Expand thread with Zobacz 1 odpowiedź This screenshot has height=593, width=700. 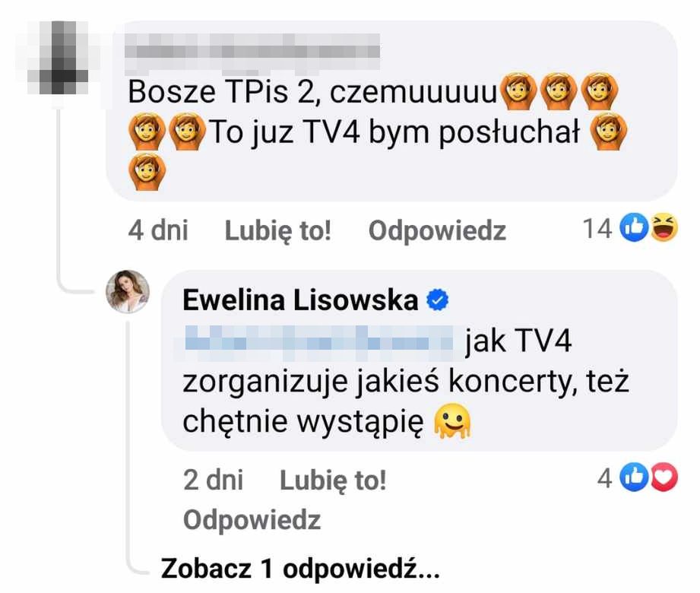pos(300,569)
